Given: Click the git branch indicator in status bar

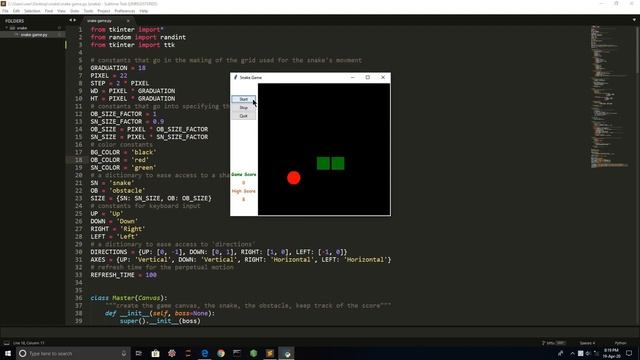Looking at the screenshot, I should [553, 343].
